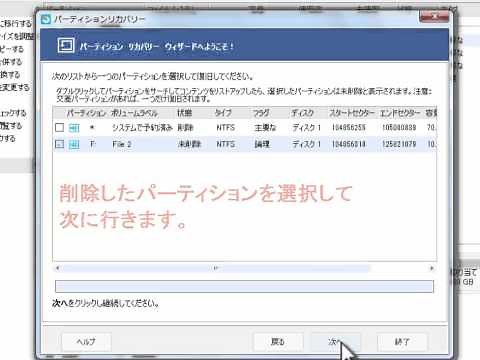The height and width of the screenshot is (360, 480).
Task: Click the end sector value of File 2 row
Action: click(x=399, y=144)
